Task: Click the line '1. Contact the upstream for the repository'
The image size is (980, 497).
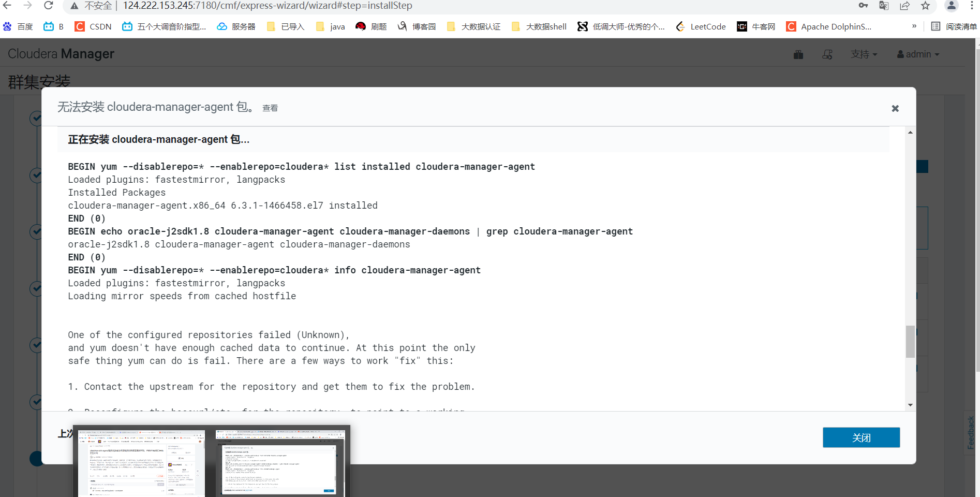Action: 272,387
